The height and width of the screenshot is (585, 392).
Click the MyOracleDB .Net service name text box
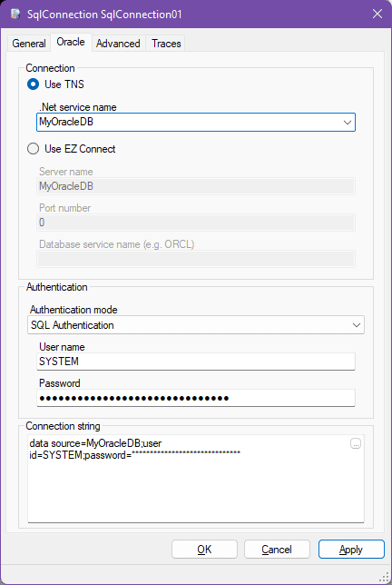tap(189, 123)
